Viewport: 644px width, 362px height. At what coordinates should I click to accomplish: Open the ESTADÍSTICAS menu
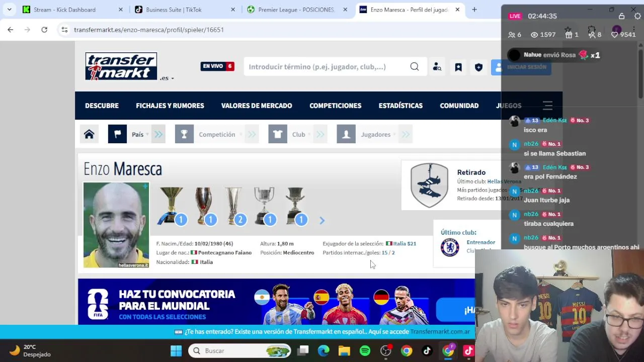(400, 106)
